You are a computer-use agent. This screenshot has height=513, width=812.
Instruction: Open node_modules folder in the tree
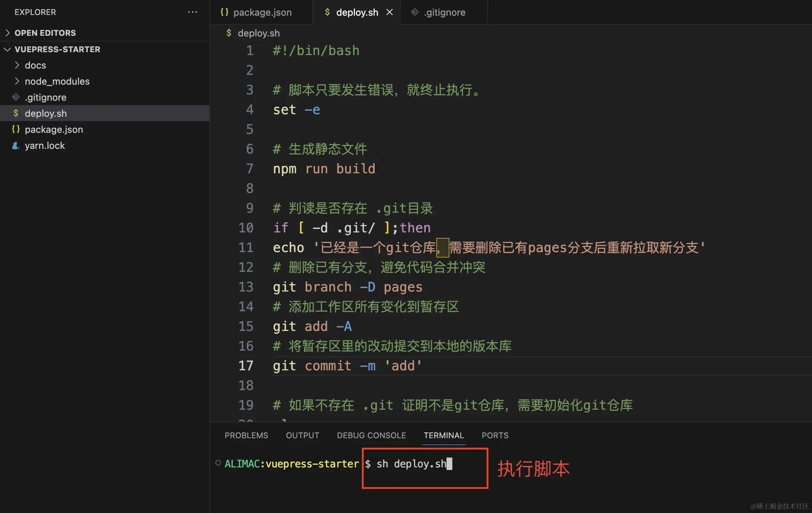(57, 81)
